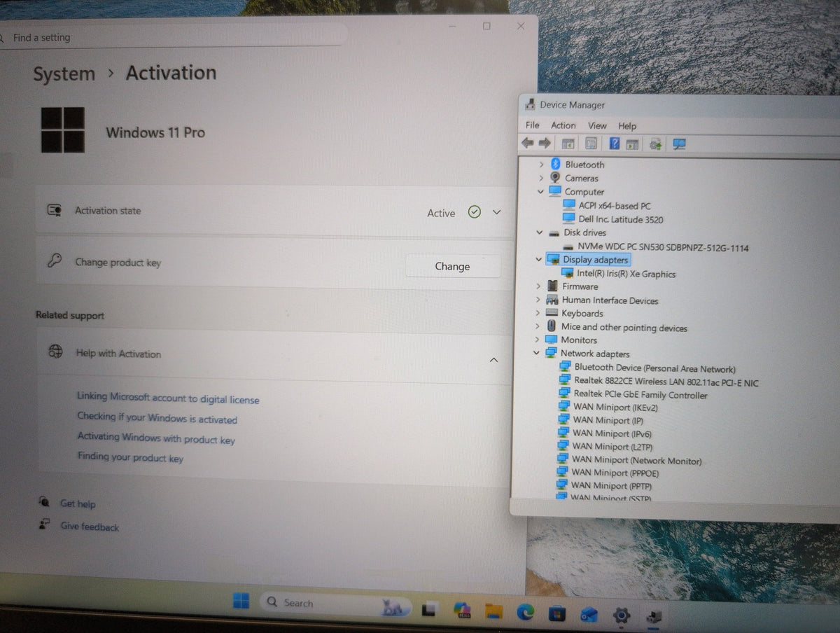Collapse the Network adapters node
Viewport: 840px width, 633px height.
tap(537, 354)
